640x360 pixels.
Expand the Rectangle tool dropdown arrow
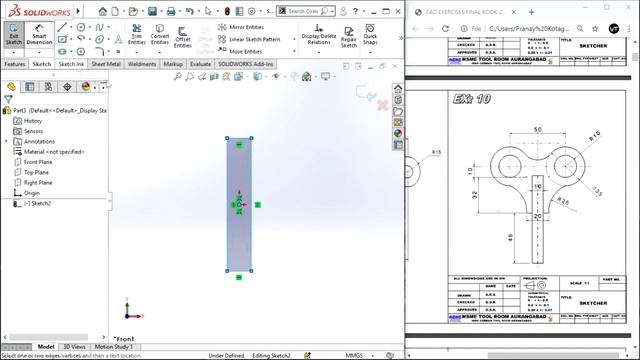71,39
